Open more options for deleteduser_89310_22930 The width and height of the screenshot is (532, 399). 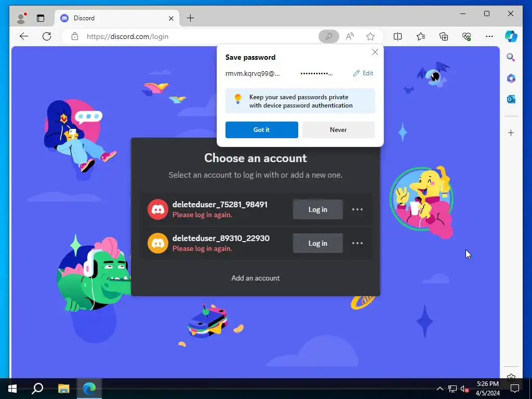pyautogui.click(x=357, y=243)
